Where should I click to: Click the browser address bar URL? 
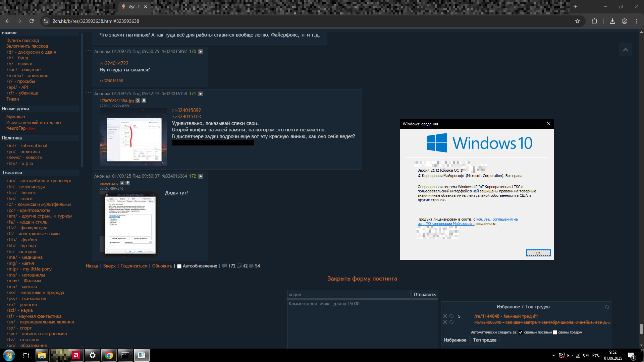(x=96, y=21)
